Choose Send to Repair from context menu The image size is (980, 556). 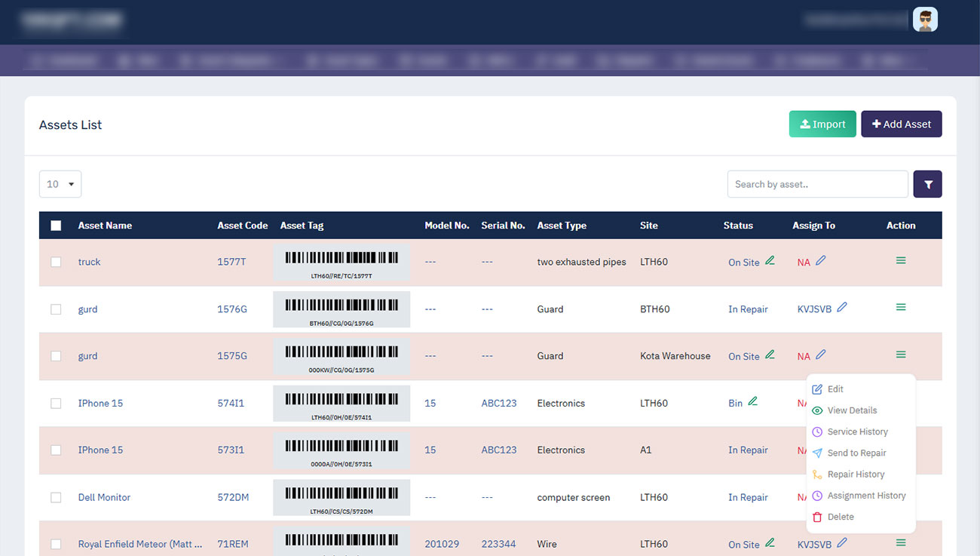(856, 453)
